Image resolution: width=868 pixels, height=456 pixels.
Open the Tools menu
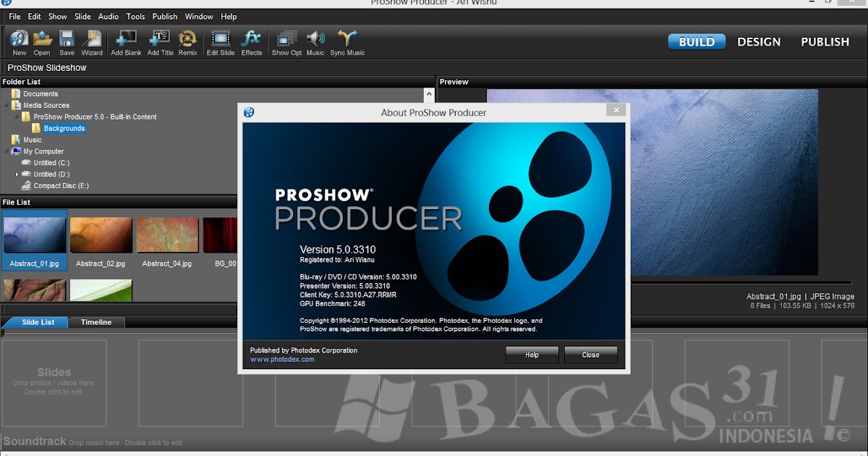click(x=136, y=17)
